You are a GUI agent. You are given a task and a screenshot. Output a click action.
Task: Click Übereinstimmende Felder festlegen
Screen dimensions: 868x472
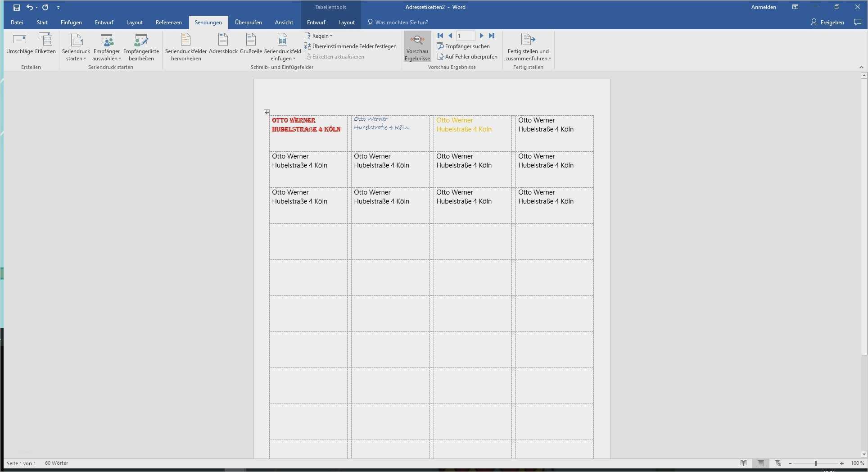pyautogui.click(x=351, y=46)
